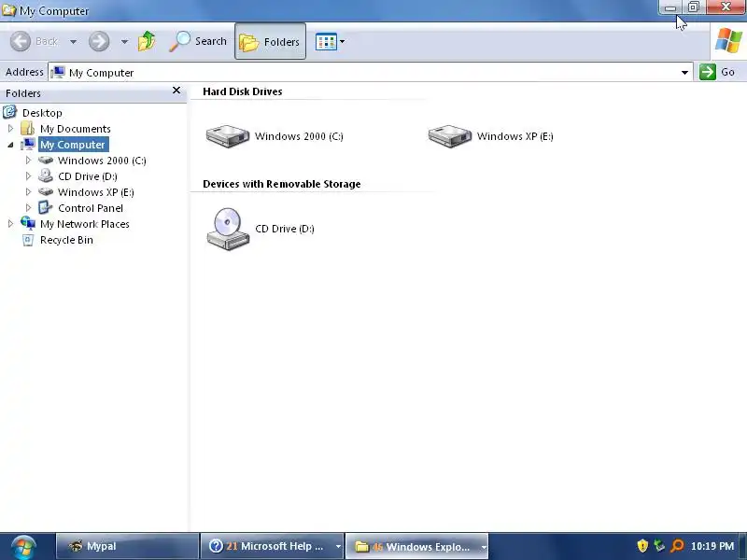Viewport: 747px width, 560px height.
Task: Open Windows Explorer group dropdown arrow
Action: coord(484,547)
